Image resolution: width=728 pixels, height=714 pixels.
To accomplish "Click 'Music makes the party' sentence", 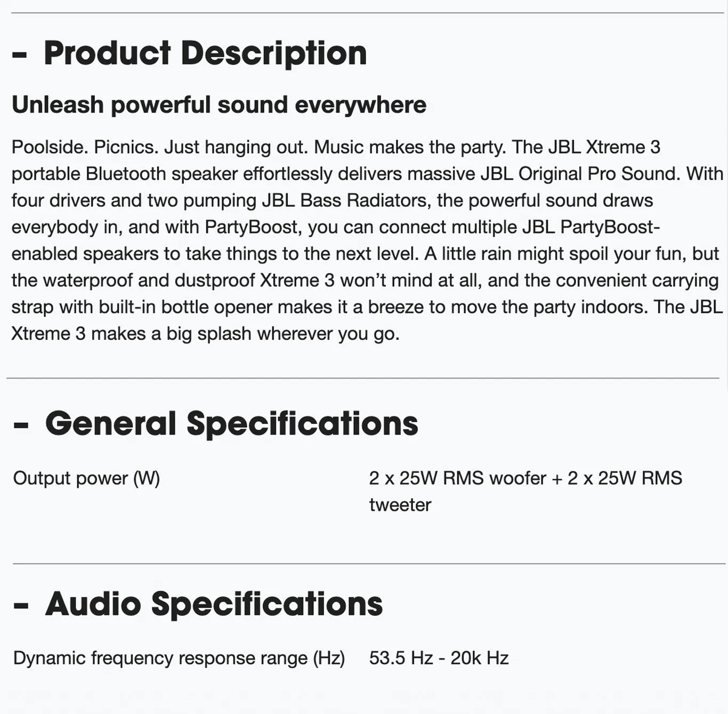I will coord(409,147).
